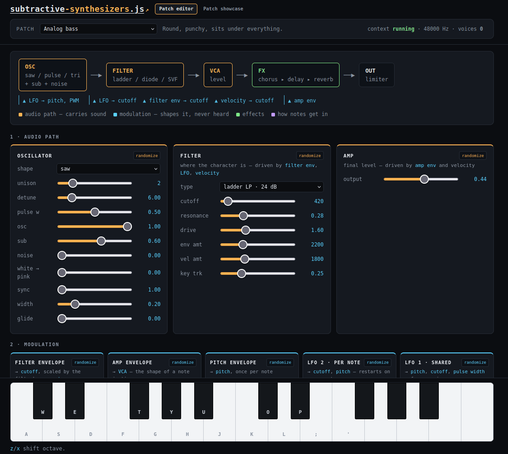Click the cutoff link under Filter Envelope
The image size is (508, 454).
click(x=29, y=372)
